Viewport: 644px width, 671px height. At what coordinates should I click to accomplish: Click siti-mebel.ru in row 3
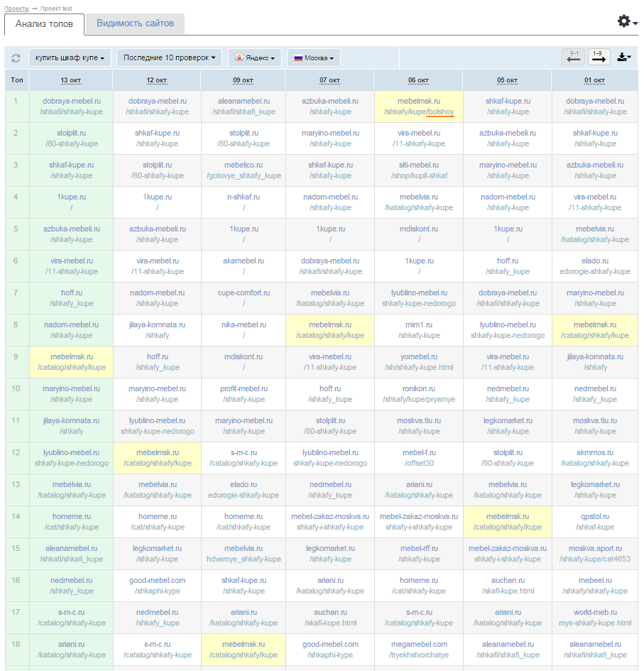pyautogui.click(x=419, y=165)
